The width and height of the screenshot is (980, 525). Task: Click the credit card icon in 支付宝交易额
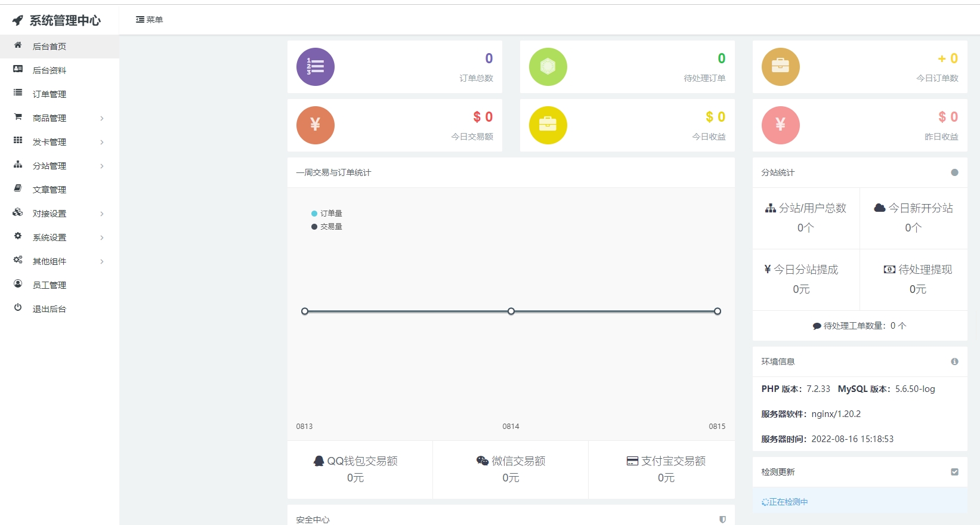click(632, 461)
